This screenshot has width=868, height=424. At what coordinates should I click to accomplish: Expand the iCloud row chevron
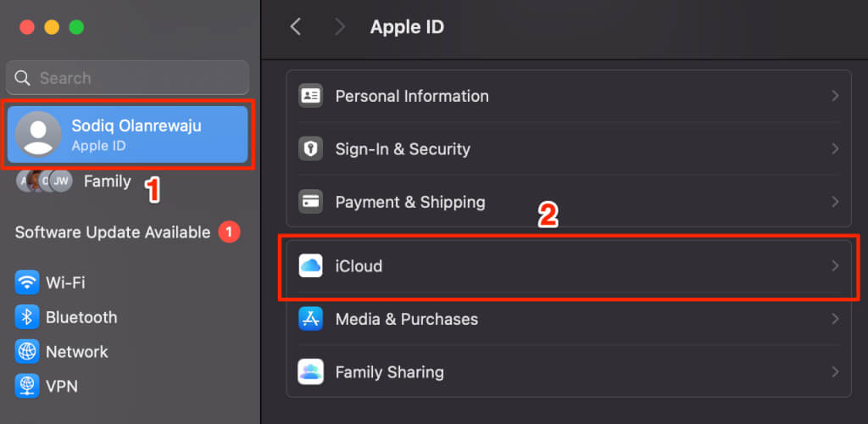[835, 266]
